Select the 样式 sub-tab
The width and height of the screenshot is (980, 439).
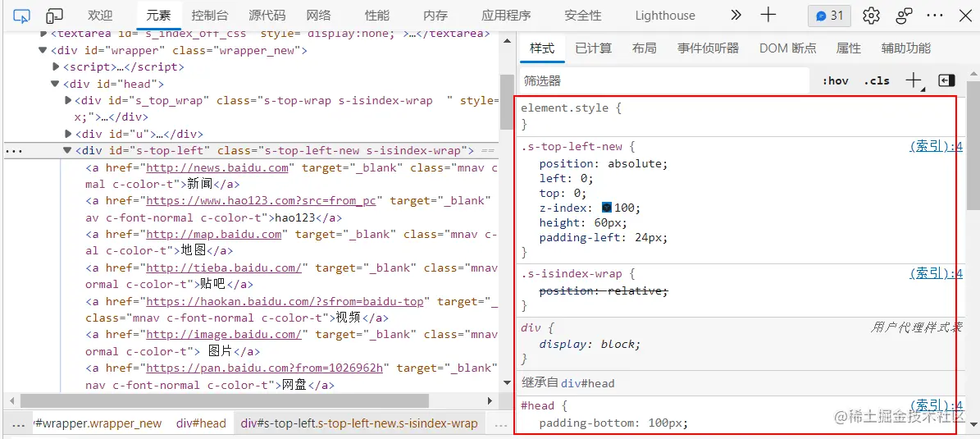click(542, 48)
